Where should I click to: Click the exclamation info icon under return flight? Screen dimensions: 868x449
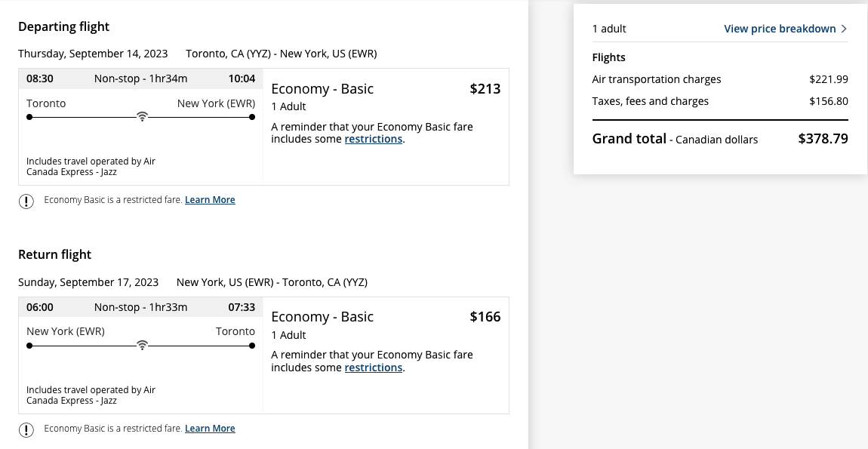point(26,429)
